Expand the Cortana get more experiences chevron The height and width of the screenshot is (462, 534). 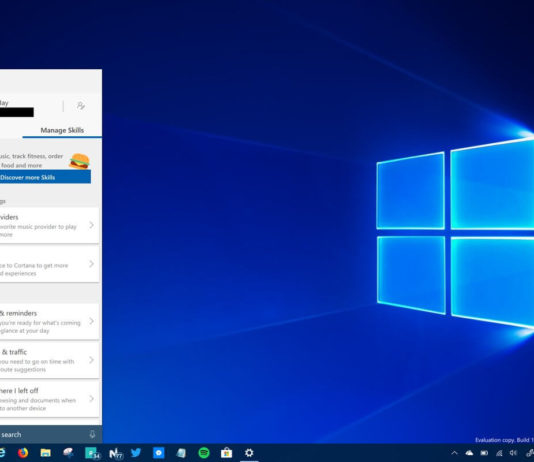click(91, 264)
